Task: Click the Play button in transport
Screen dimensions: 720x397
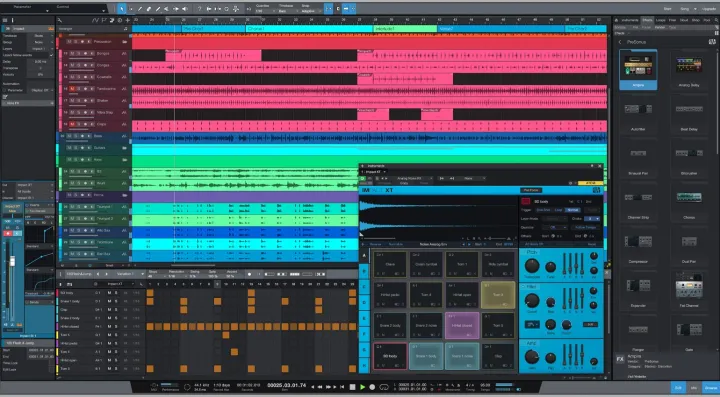Action: click(362, 387)
